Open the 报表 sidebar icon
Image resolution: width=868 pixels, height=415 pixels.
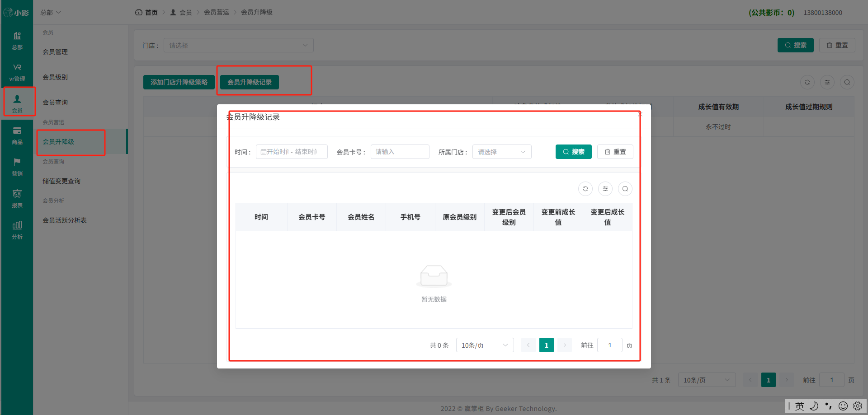tap(17, 199)
